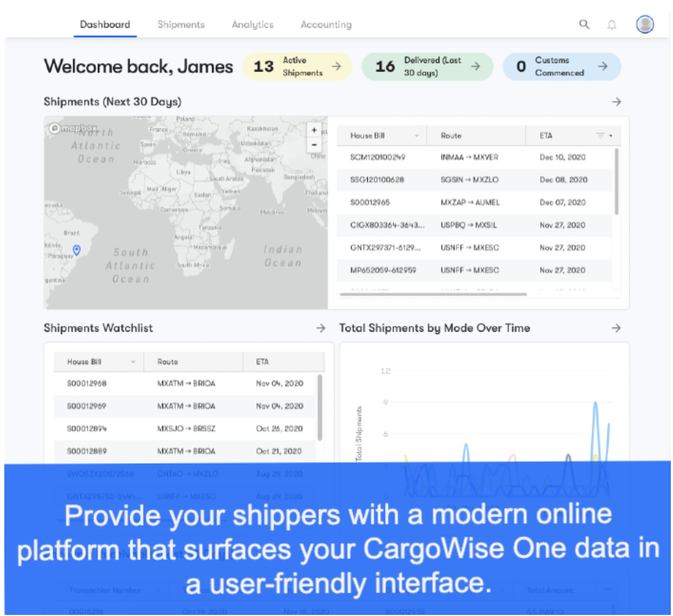Click the Route header in the shipments table
Image resolution: width=673 pixels, height=616 pixels.
point(451,136)
